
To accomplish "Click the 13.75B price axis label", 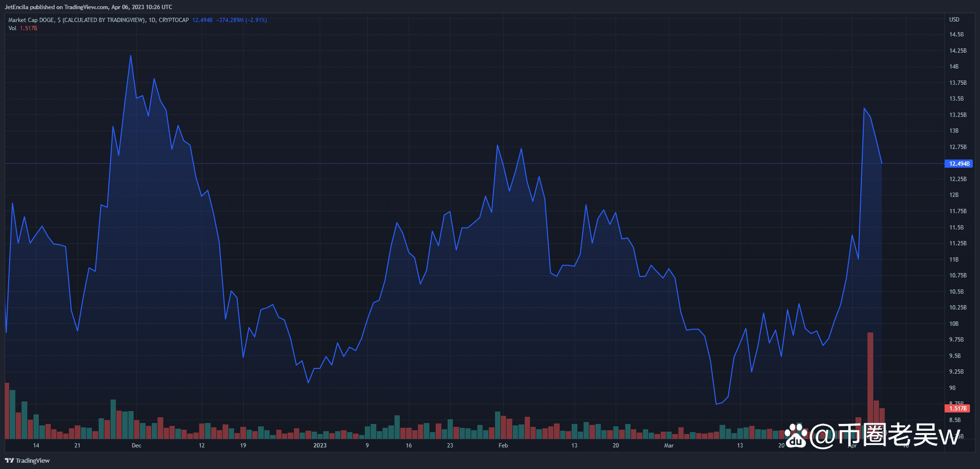I will 958,83.
